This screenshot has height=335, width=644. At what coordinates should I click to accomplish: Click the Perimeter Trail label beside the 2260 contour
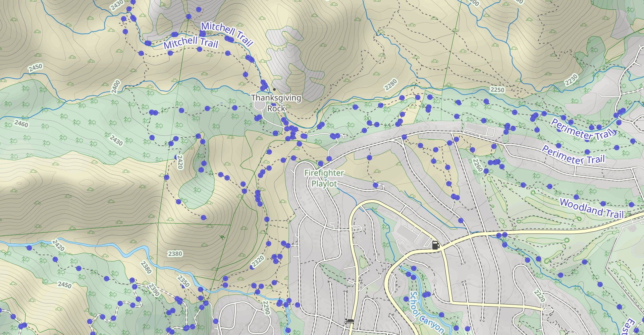point(573,155)
